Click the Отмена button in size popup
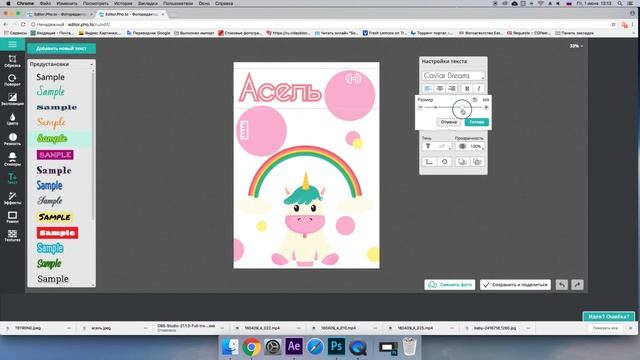Image resolution: width=640 pixels, height=360 pixels. click(449, 122)
